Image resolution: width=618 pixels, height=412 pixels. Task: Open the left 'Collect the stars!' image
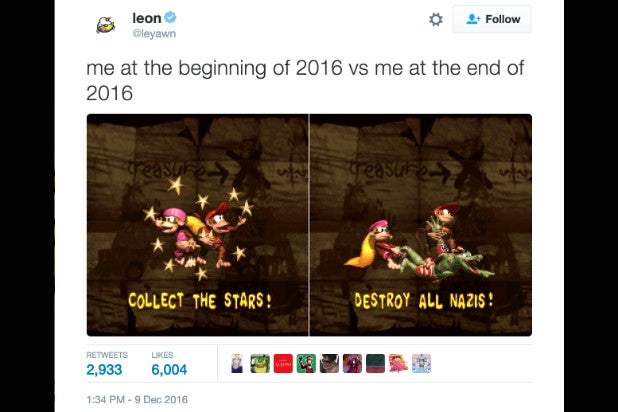197,224
